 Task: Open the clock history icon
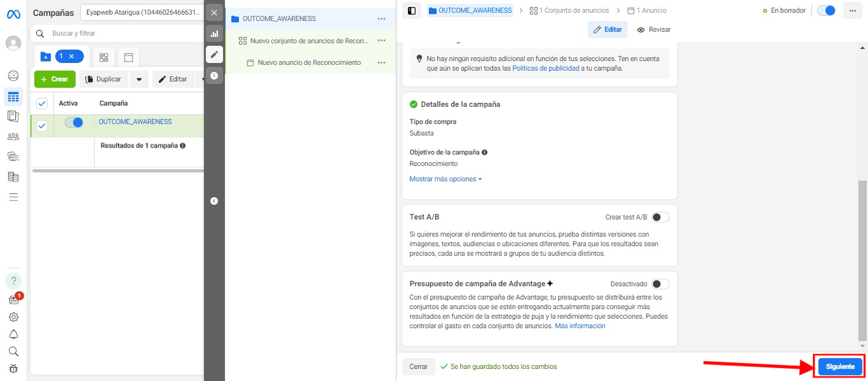pos(214,75)
